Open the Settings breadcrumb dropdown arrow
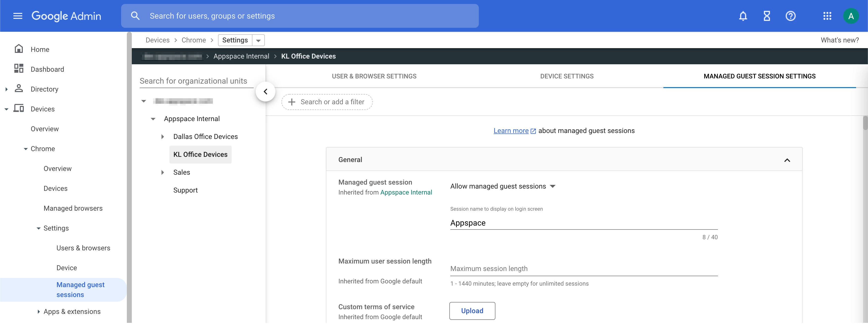Image resolution: width=868 pixels, height=333 pixels. [258, 40]
